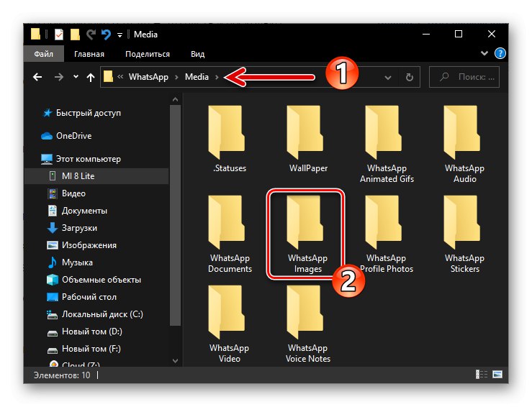Open the WhatsApp Profile Photos folder

coord(387,234)
